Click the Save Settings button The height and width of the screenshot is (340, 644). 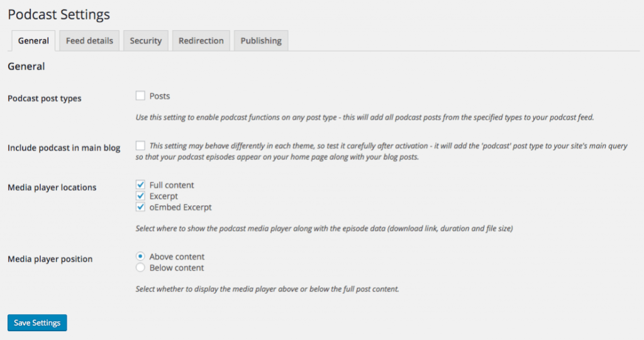click(37, 323)
